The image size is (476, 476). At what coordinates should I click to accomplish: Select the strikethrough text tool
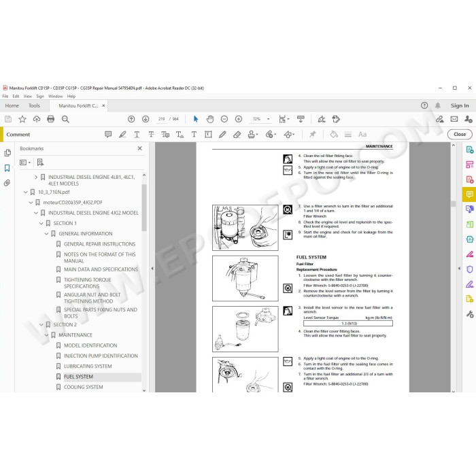[151, 134]
